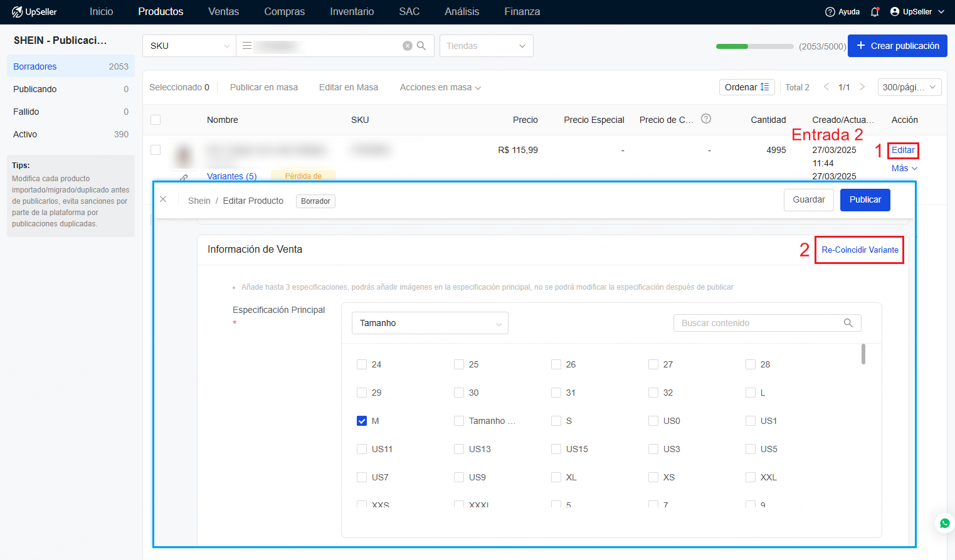Click the link icon below product thumbnail
Screen dimensions: 955x560
click(184, 177)
